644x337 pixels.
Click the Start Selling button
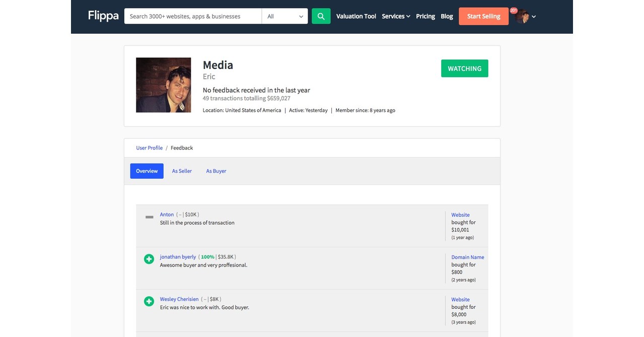[x=483, y=16]
